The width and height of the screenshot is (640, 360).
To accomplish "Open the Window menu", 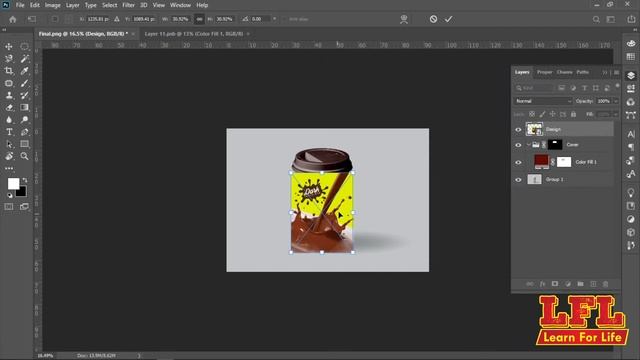I will pos(180,5).
